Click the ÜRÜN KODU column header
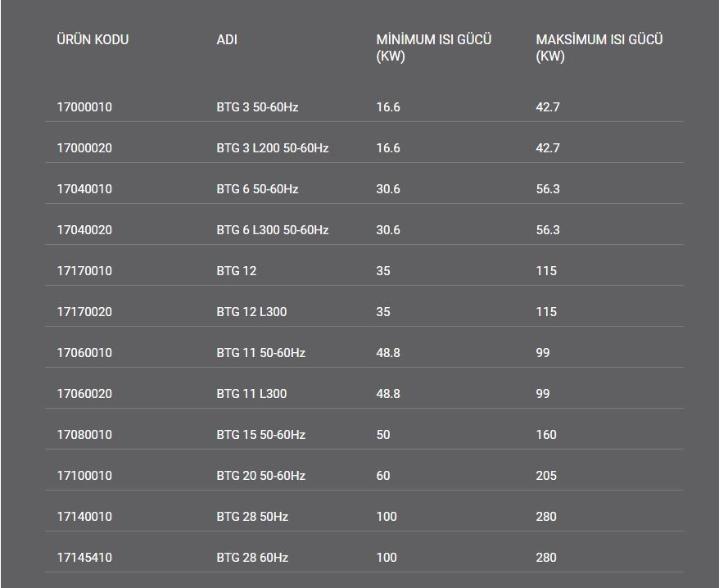This screenshot has width=719, height=588. (x=93, y=40)
